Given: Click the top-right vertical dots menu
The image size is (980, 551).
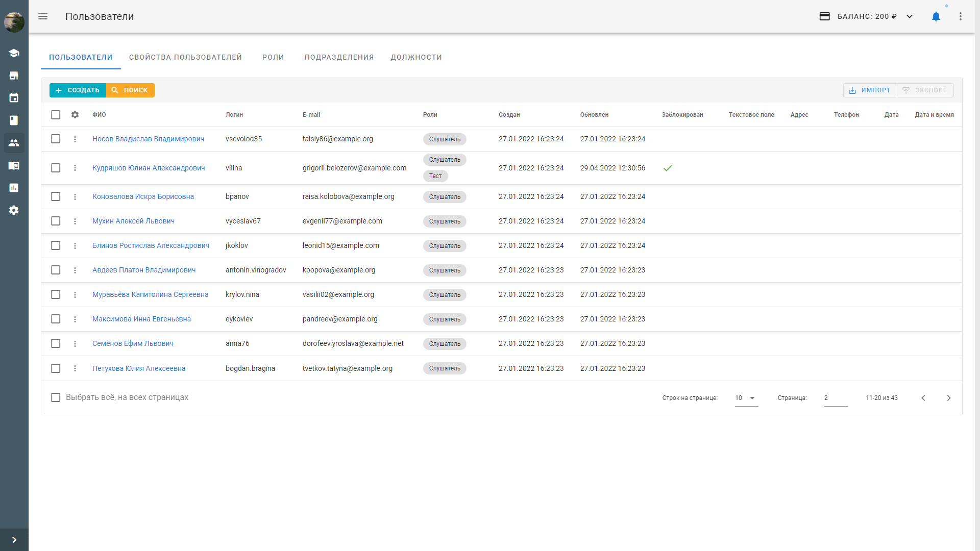Looking at the screenshot, I should pos(960,16).
